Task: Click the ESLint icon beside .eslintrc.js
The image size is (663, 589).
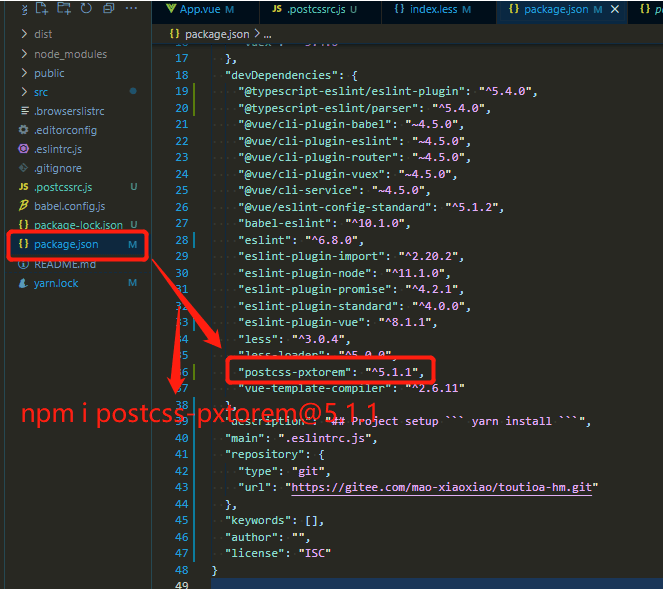Action: click(24, 149)
